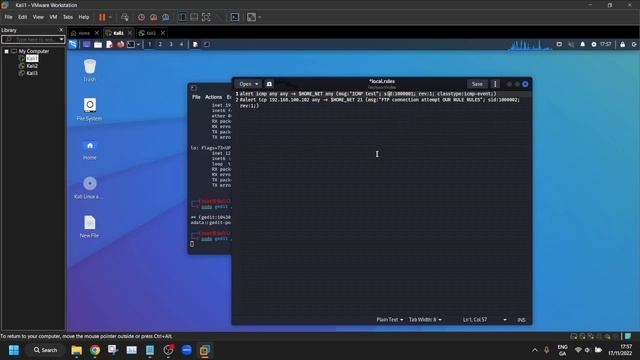Launch Firefox from the Kali panel

point(120,44)
